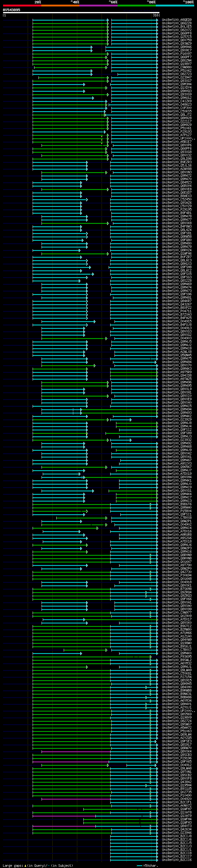Click the red ~20% identity legend bar
Screen dimensions: 197x868
(22, 6)
